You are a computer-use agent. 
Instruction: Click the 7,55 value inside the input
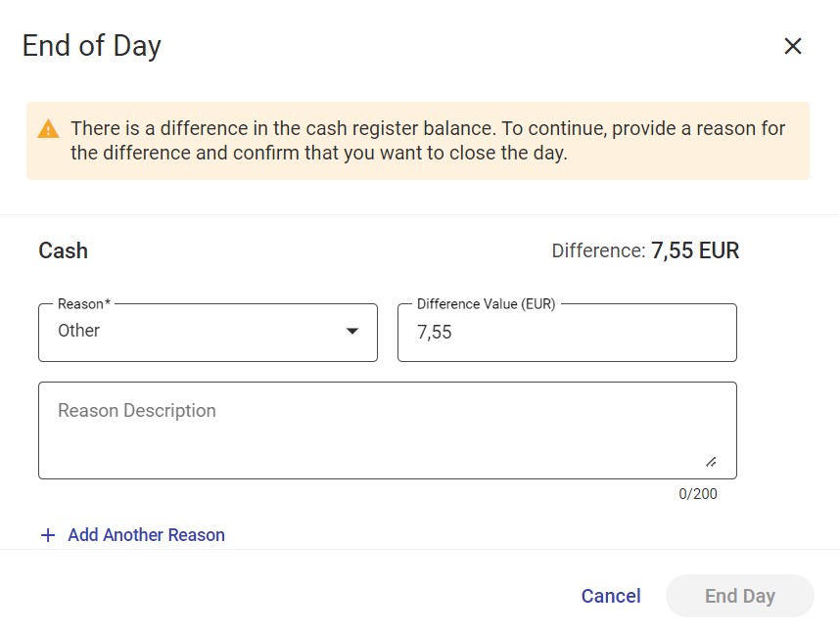click(x=435, y=332)
